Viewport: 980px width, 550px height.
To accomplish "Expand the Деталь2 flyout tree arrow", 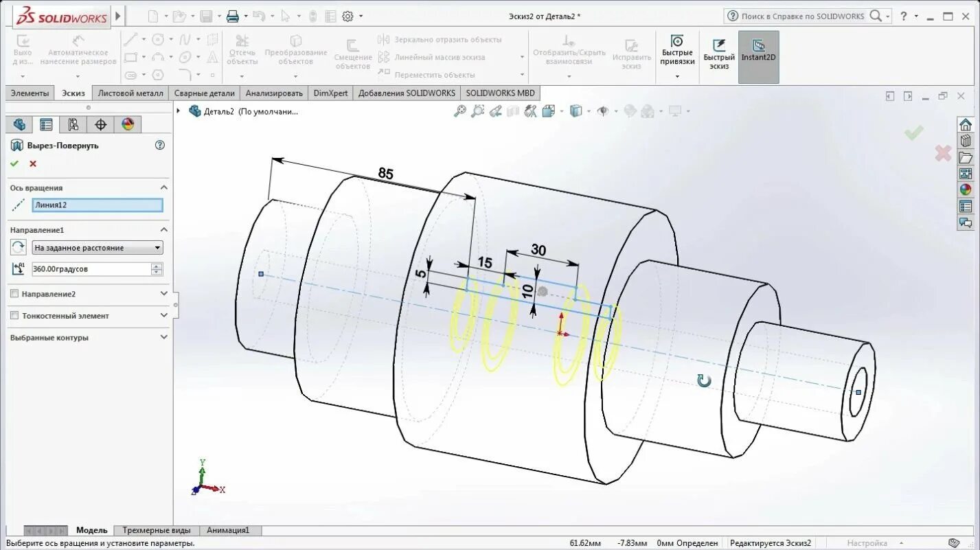I will tap(179, 111).
